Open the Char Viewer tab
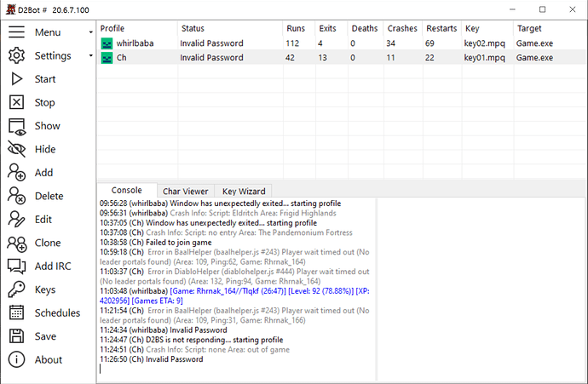This screenshot has height=384, width=588. [185, 191]
